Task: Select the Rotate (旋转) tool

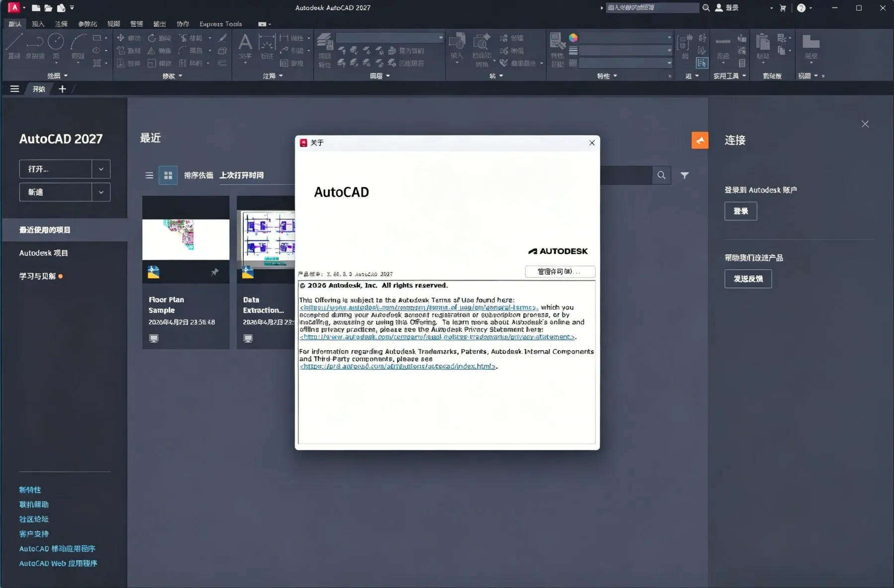Action: click(152, 38)
